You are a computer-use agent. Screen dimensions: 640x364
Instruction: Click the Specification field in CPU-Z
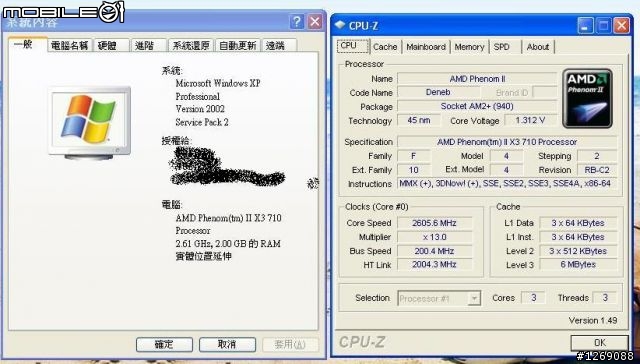(507, 142)
